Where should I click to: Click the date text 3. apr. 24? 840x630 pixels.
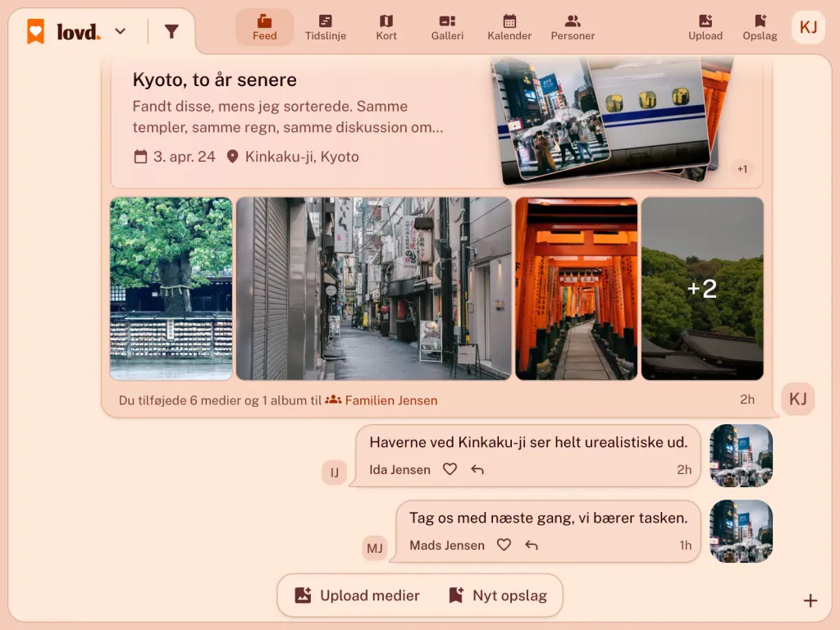click(x=185, y=157)
